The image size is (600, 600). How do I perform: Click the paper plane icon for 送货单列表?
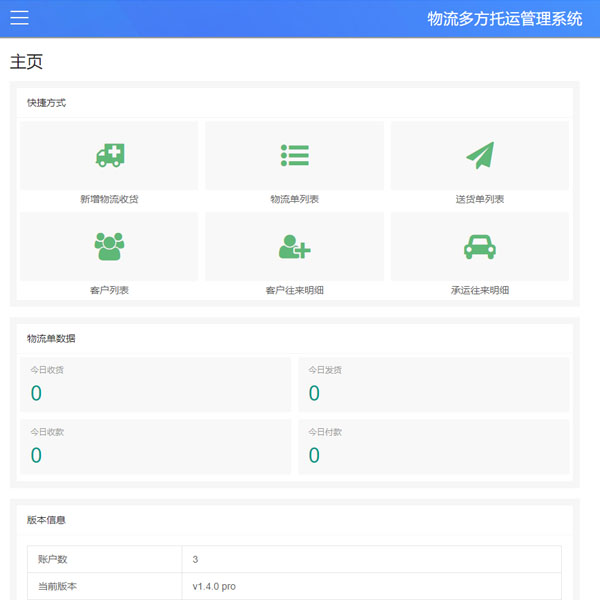pos(480,155)
